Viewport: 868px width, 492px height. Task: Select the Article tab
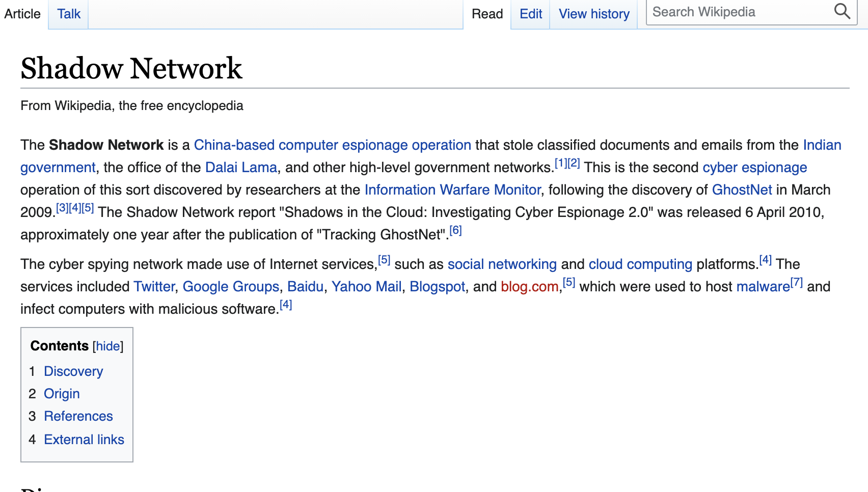(22, 14)
